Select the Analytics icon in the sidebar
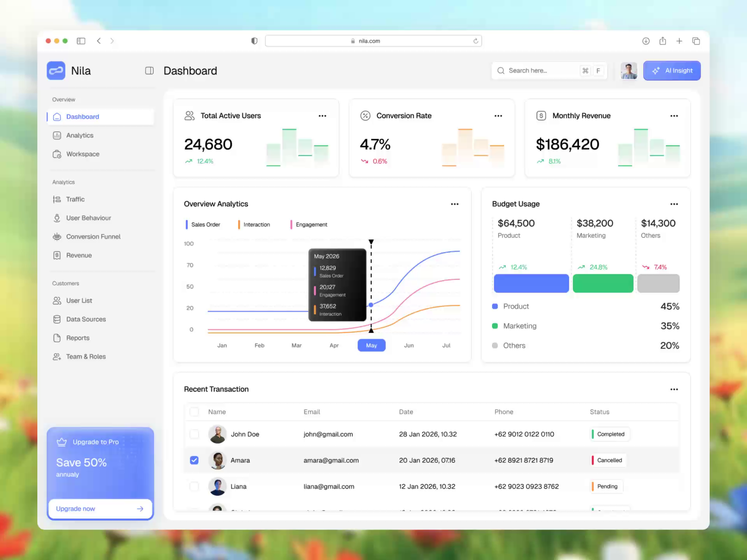 57,135
